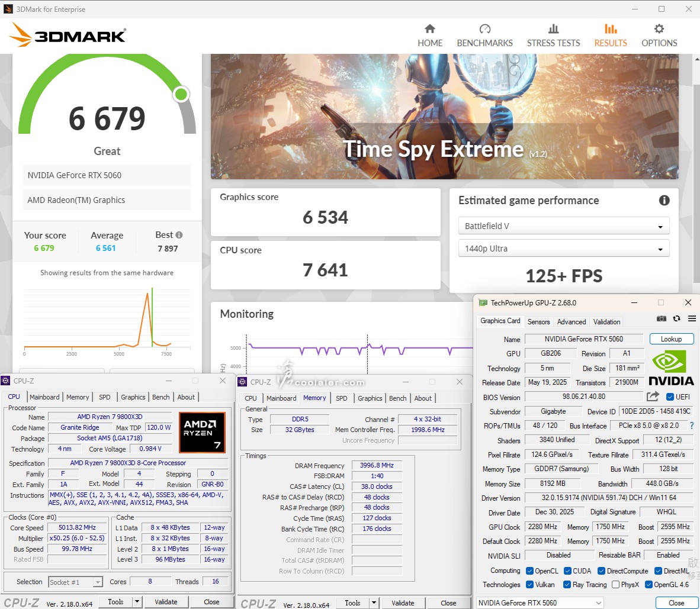This screenshot has height=609, width=700.
Task: Click GPU-Z screenshot camera icon
Action: pos(662,319)
